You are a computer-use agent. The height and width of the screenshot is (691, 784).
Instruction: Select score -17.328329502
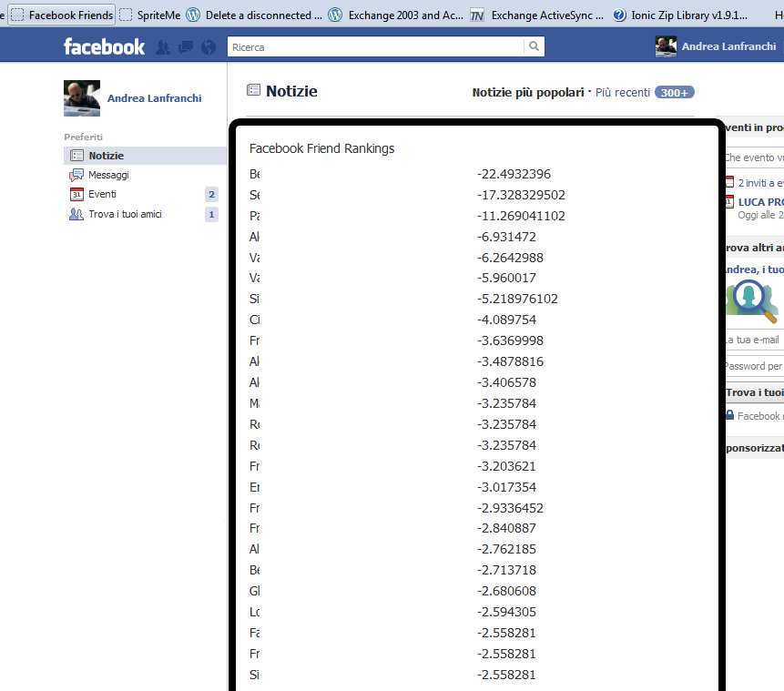click(521, 195)
